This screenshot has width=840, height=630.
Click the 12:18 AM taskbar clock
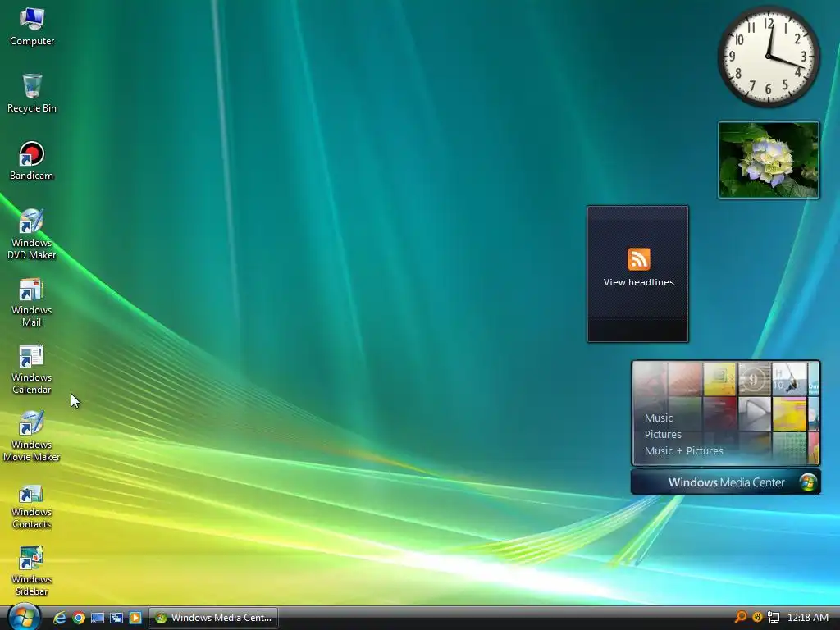pos(808,618)
